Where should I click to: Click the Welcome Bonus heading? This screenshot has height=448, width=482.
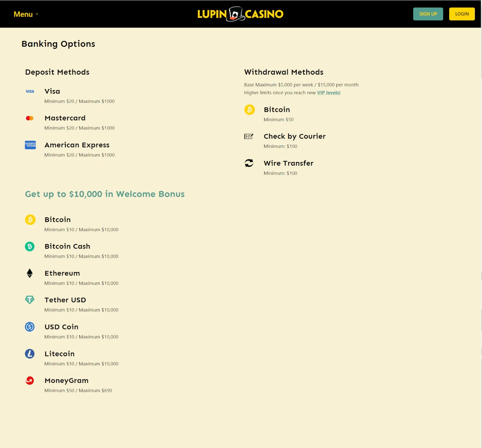(105, 194)
